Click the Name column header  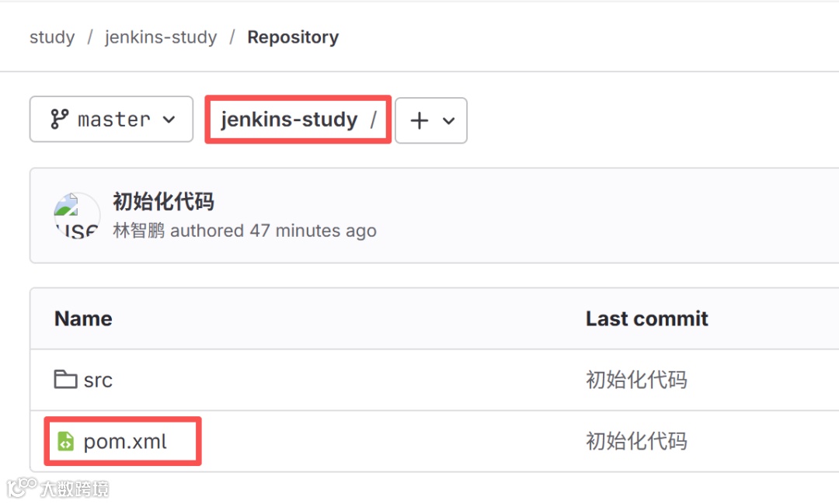(x=83, y=318)
